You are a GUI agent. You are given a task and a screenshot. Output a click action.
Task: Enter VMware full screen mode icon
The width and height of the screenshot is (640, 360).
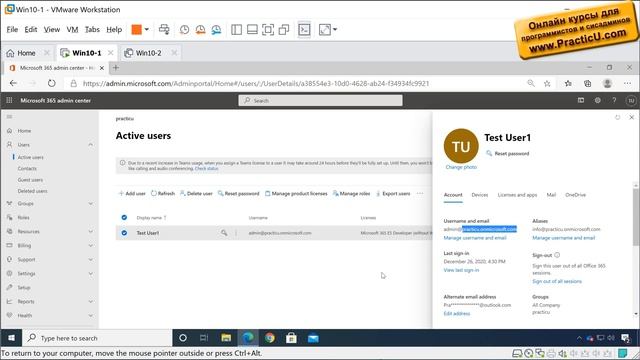pos(268,29)
